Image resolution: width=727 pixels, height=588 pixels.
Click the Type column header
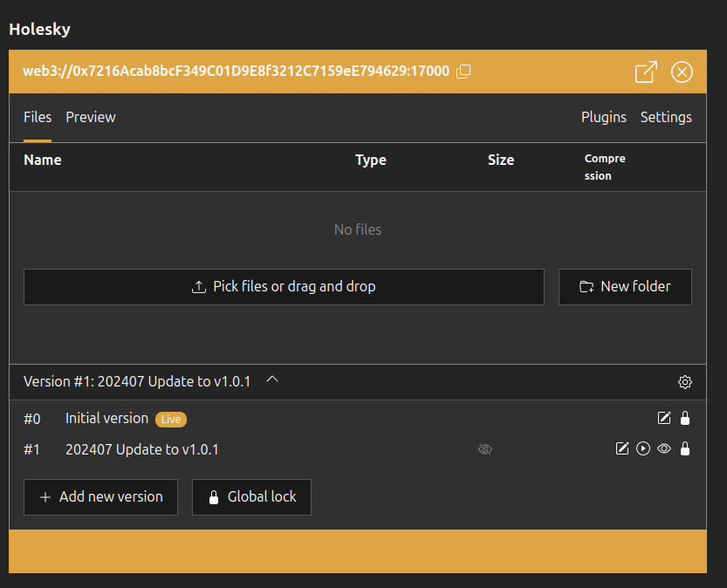pos(371,160)
